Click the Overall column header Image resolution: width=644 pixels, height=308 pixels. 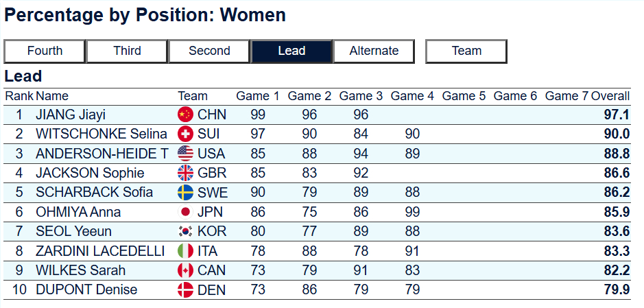click(610, 96)
